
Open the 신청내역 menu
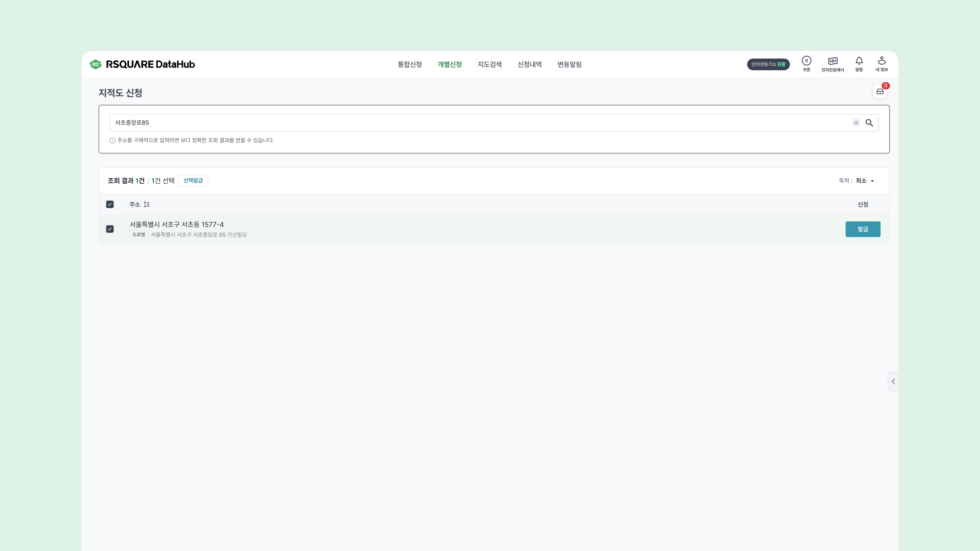(529, 64)
